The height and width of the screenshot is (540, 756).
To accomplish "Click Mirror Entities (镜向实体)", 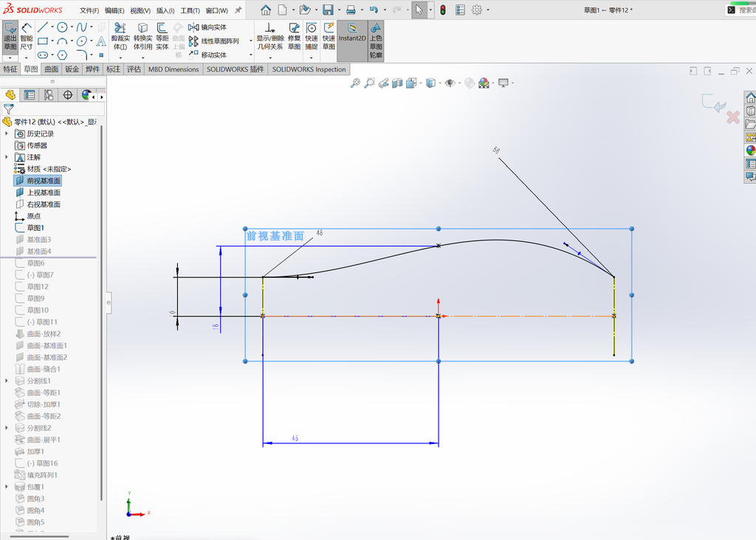I will point(207,27).
